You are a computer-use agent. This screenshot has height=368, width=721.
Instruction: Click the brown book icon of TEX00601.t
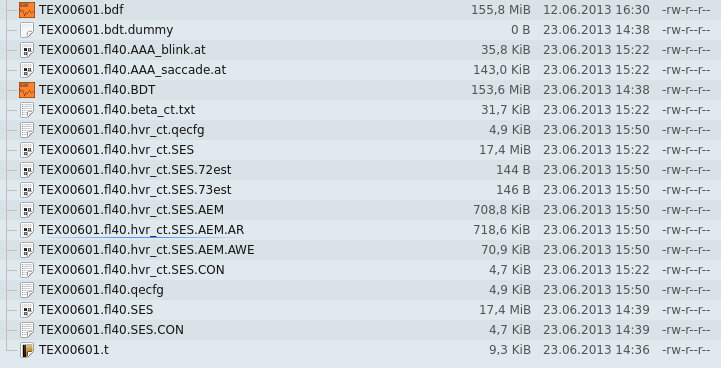click(x=27, y=350)
